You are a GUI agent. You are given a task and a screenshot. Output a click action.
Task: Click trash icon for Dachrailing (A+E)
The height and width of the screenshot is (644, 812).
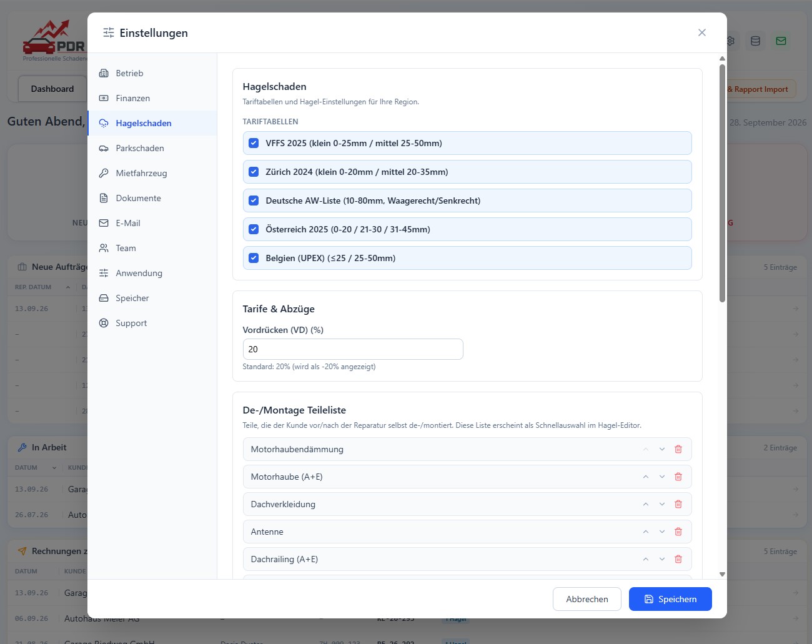tap(678, 559)
